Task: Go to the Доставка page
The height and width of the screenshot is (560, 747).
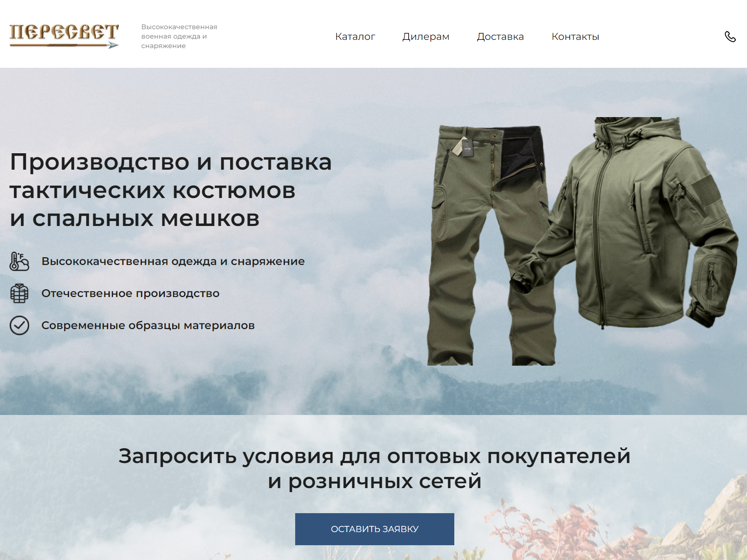Action: [500, 37]
